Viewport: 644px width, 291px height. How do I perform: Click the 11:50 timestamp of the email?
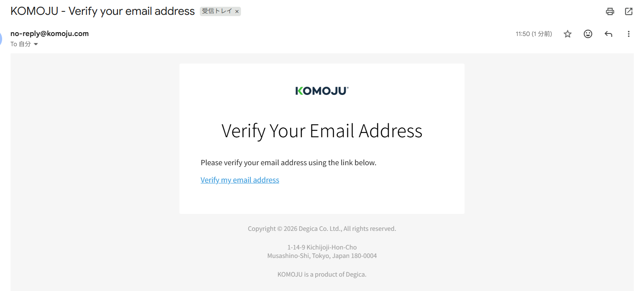534,34
